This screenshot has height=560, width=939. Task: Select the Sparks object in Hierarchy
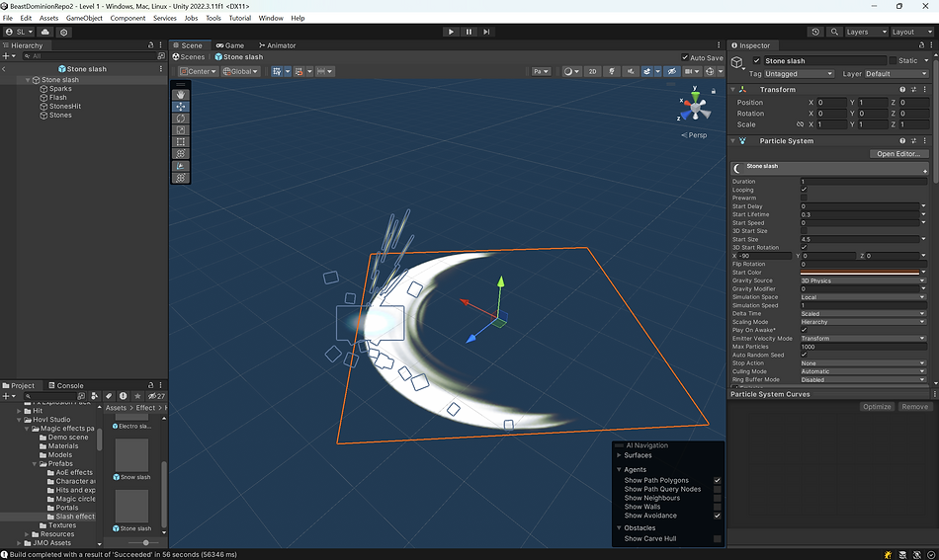[60, 89]
